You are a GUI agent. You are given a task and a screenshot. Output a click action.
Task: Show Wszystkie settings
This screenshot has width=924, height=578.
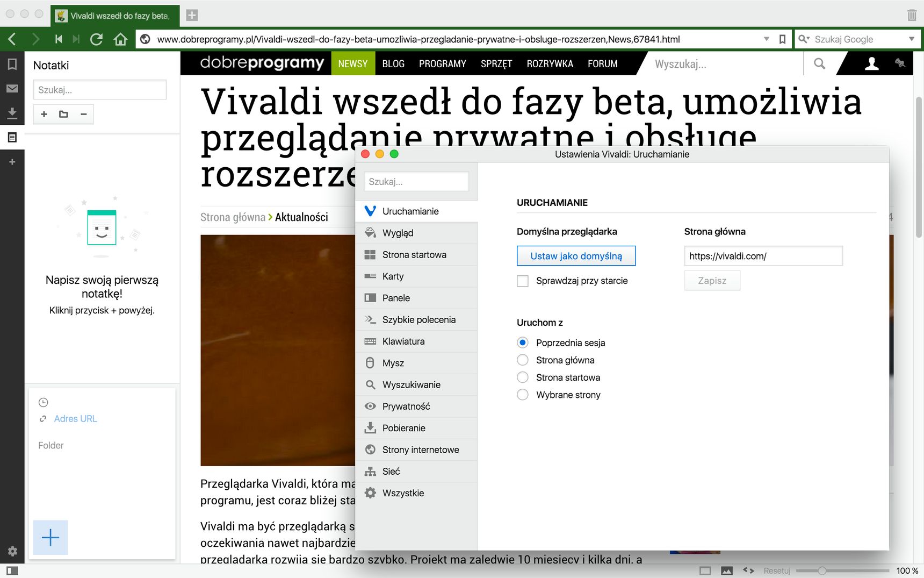tap(416, 493)
